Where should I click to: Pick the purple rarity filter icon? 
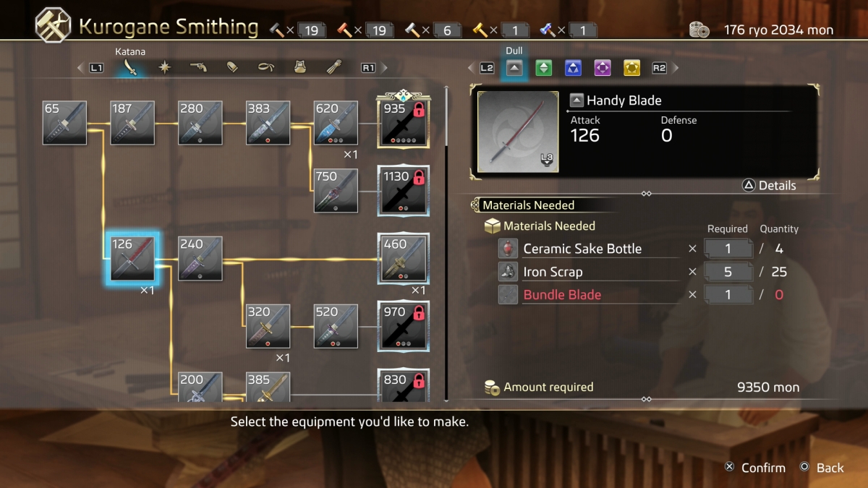click(603, 68)
